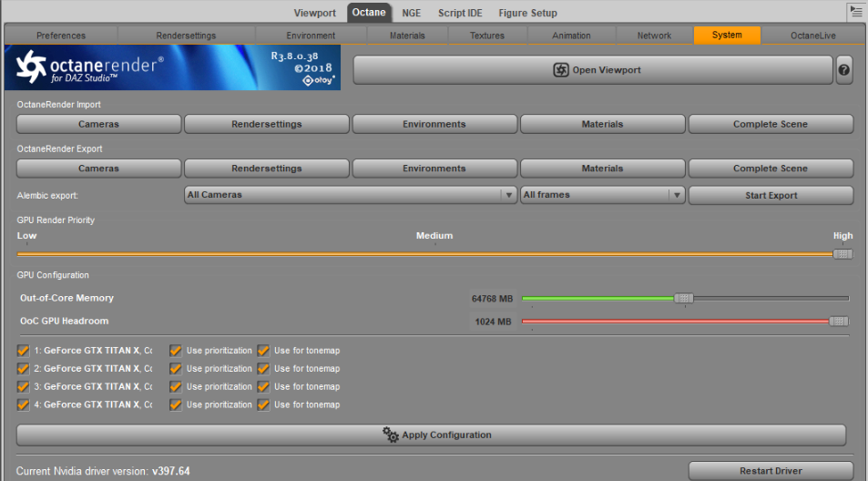
Task: Click the 1024 MB headroom value field
Action: click(x=492, y=322)
